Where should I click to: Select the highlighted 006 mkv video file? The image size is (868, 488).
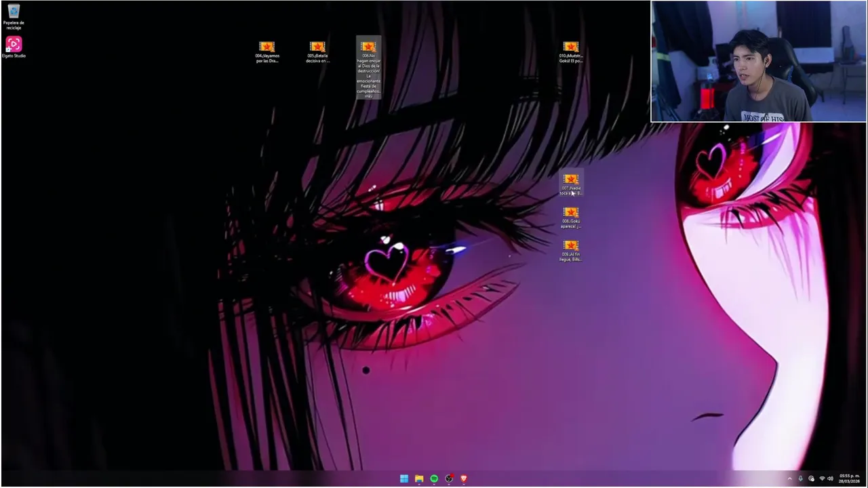[368, 68]
